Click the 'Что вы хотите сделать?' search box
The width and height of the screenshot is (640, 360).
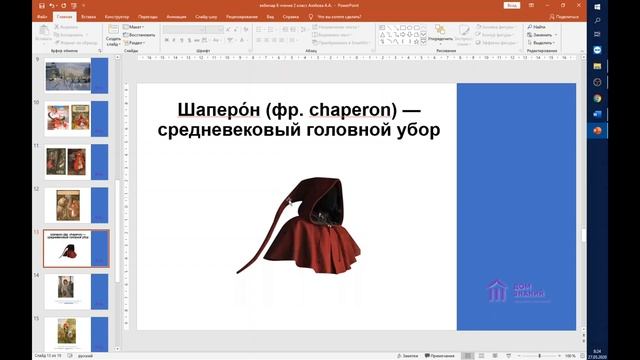336,17
